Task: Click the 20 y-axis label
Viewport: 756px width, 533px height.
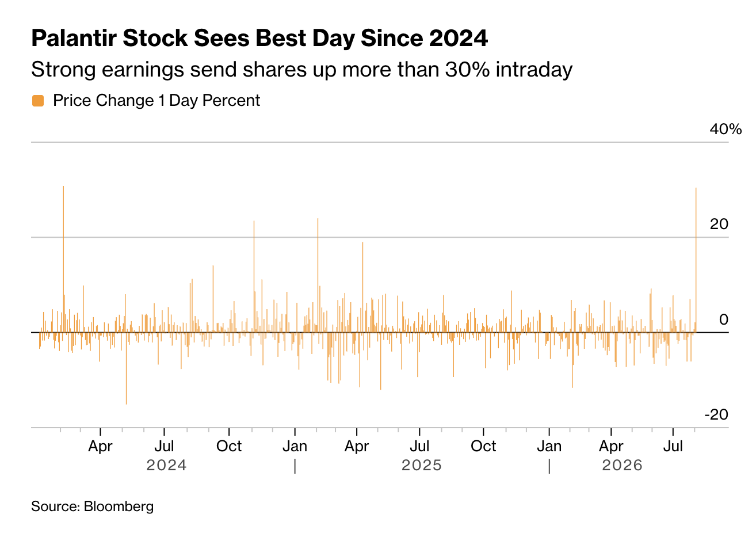Action: pyautogui.click(x=719, y=224)
